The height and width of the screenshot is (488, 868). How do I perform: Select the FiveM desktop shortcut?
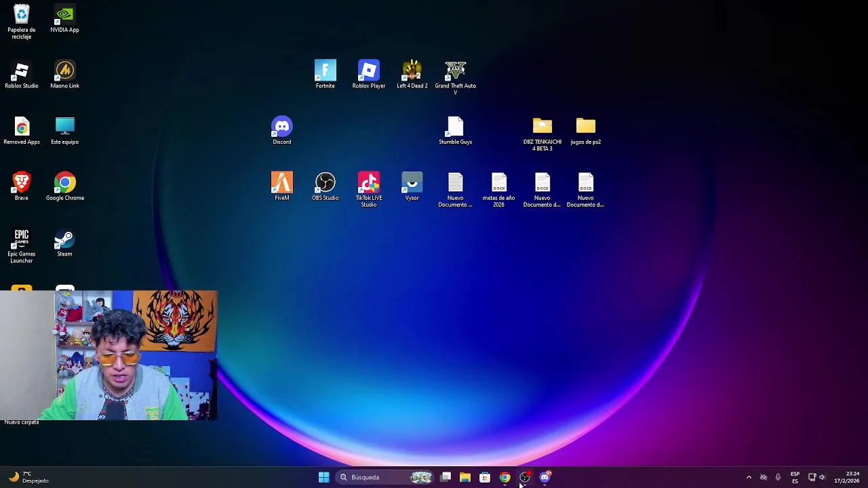281,186
